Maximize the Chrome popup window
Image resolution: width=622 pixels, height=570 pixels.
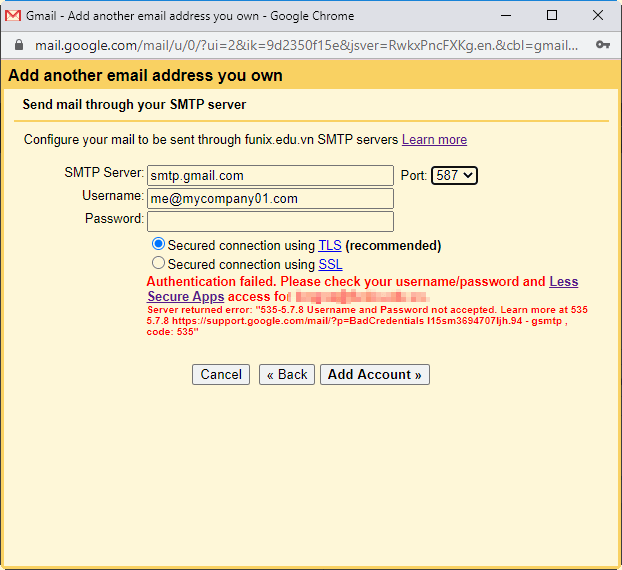tap(552, 16)
